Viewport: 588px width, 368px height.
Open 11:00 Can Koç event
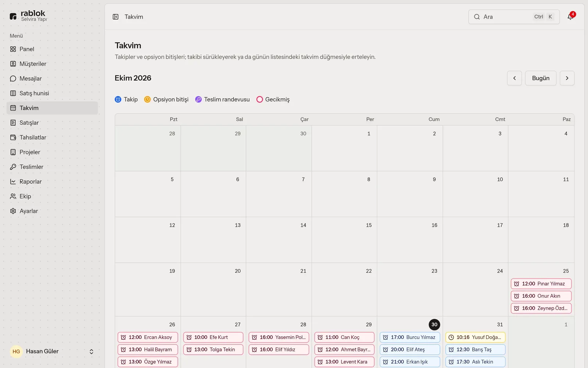coord(344,337)
